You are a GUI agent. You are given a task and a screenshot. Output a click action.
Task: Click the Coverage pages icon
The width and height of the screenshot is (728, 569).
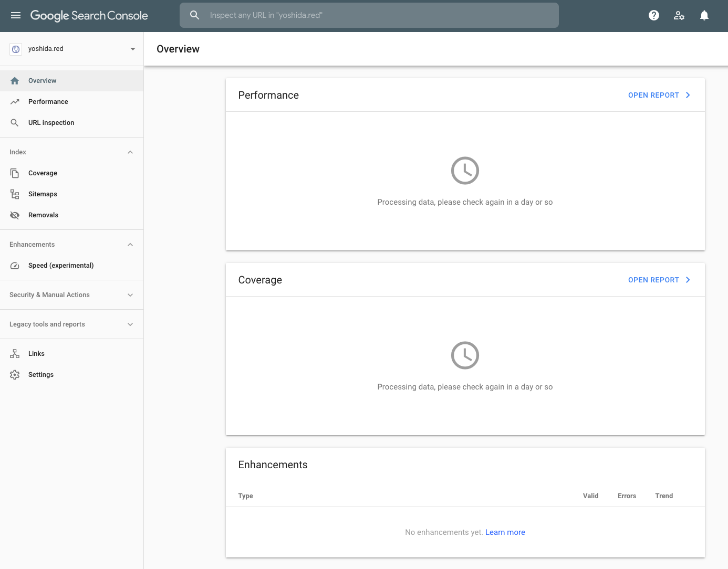(15, 173)
